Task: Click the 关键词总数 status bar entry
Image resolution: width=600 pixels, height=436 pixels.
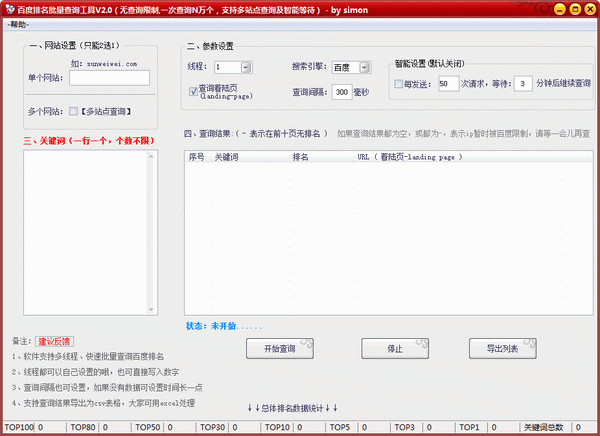Action: (543, 427)
